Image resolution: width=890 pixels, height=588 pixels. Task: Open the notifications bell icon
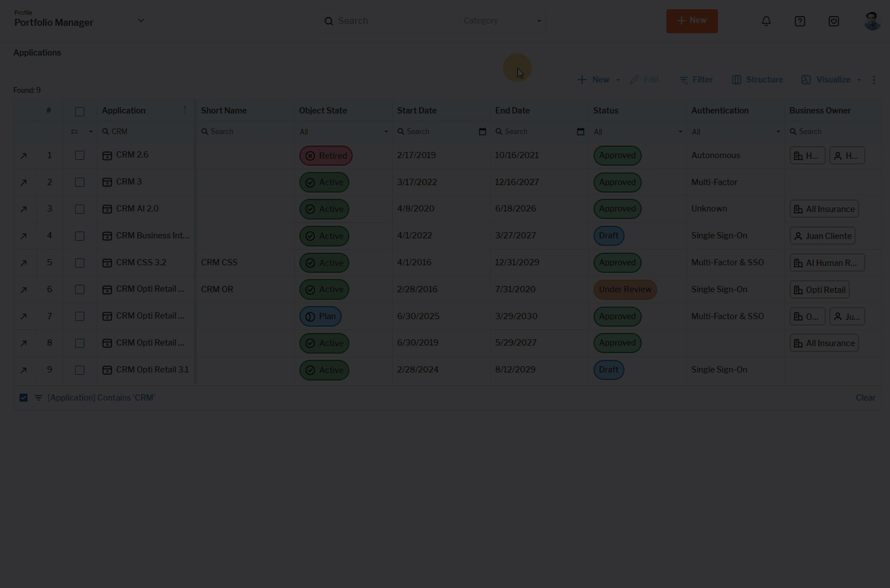(766, 21)
